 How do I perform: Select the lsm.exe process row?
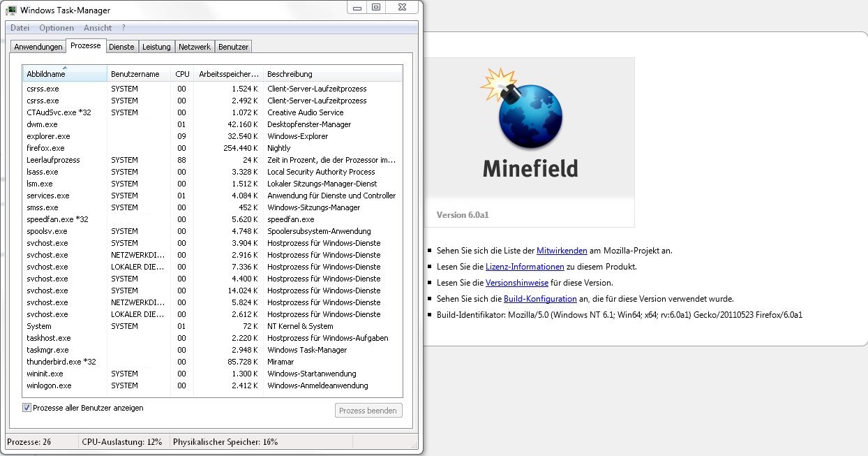click(212, 184)
